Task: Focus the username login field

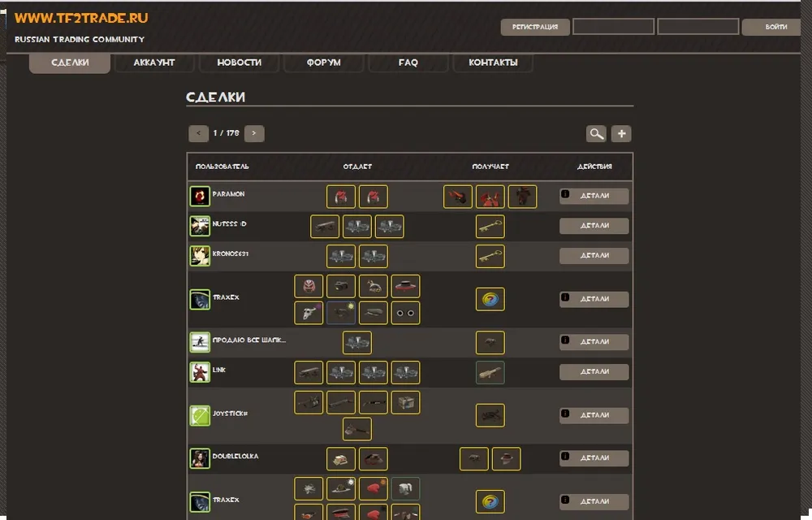Action: pos(613,27)
